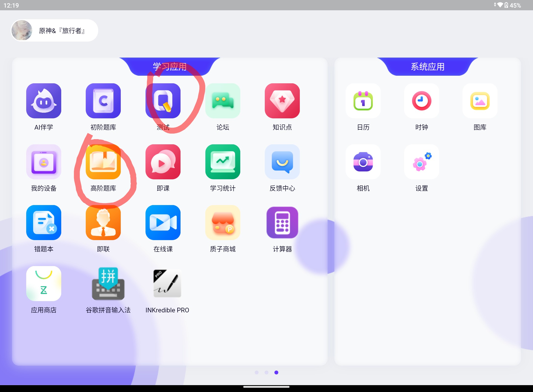Select the 系统应用 section header
The image size is (533, 392).
427,67
